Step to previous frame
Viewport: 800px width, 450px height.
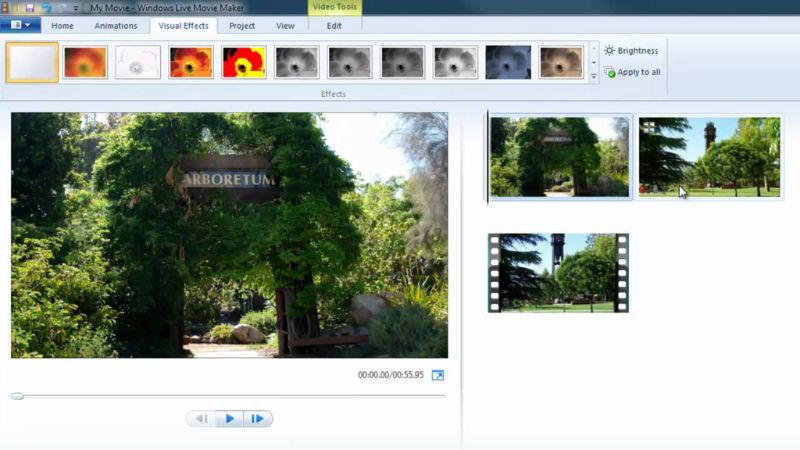(202, 419)
